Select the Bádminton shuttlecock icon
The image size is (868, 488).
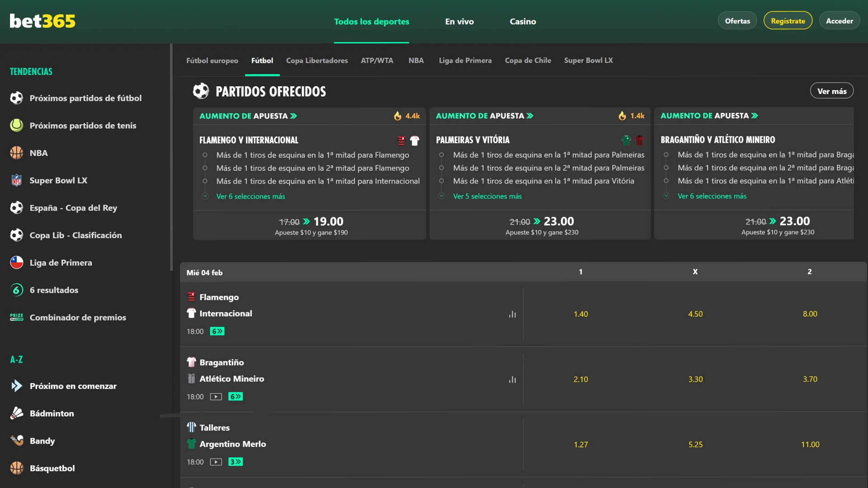click(17, 413)
